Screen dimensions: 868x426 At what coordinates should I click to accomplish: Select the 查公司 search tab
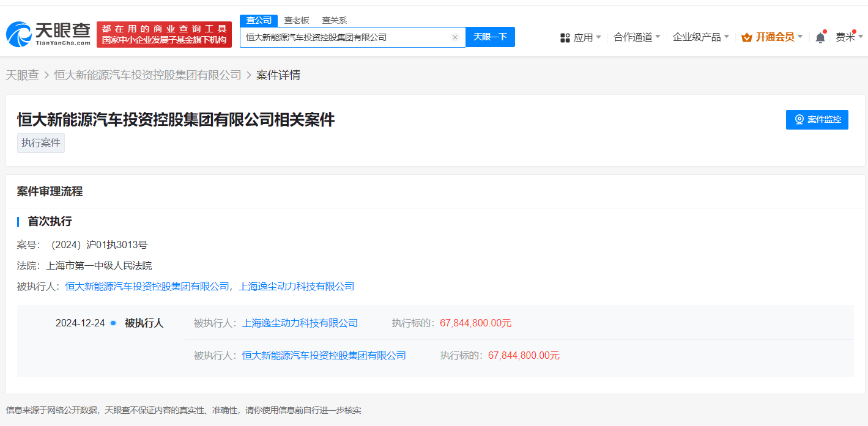[x=259, y=21]
